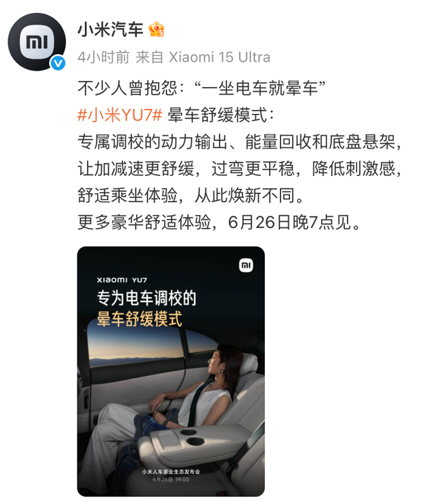Click the 更多豪华舒适体验 closing text line
The height and width of the screenshot is (504, 438).
click(220, 222)
